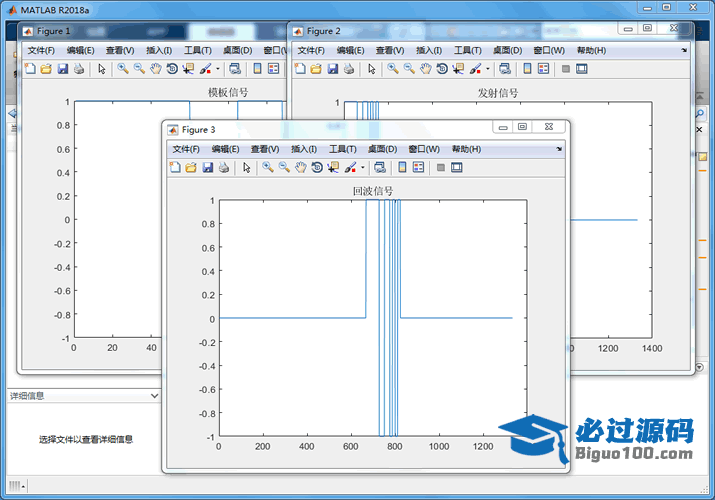Expand the 详细信息 panel dropdown
715x500 pixels.
click(x=153, y=396)
